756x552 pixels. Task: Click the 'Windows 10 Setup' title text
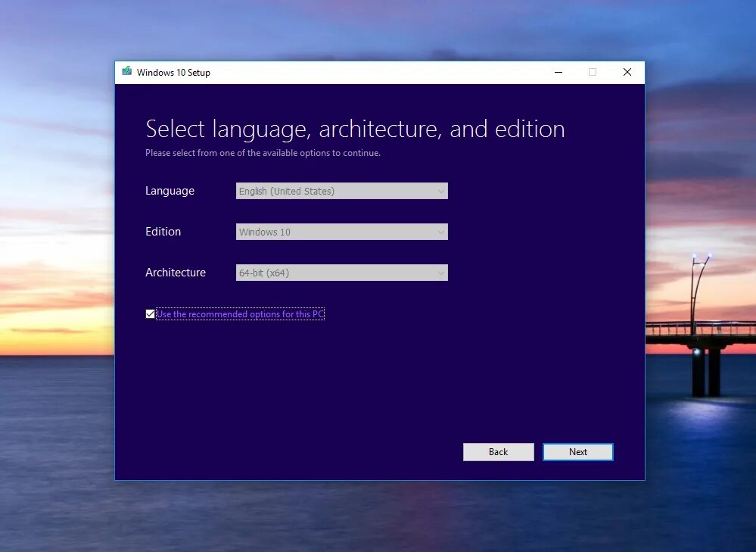(x=173, y=73)
